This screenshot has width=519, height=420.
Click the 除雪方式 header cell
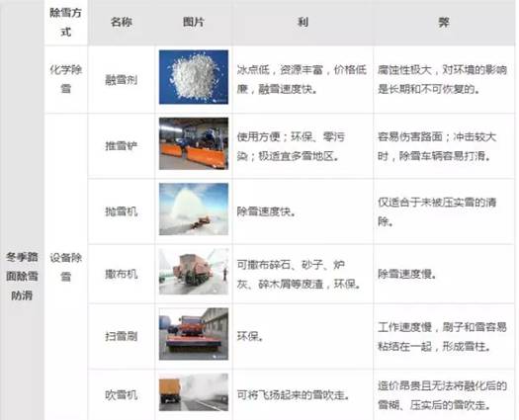pyautogui.click(x=66, y=23)
